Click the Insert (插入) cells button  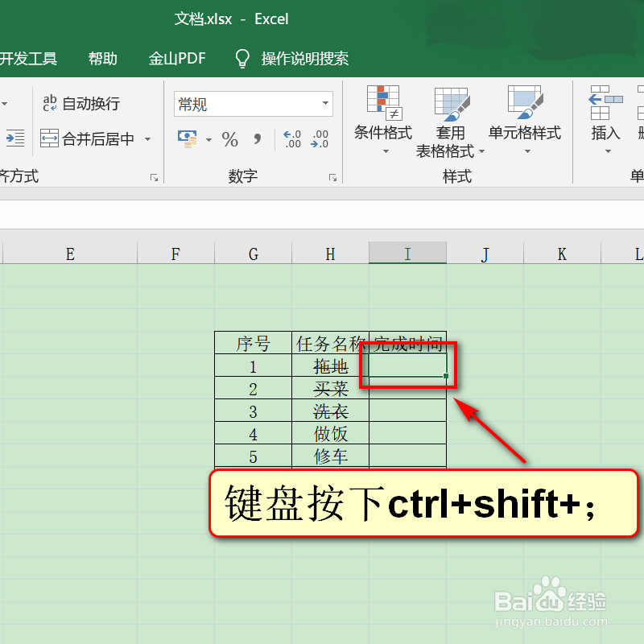(606, 119)
